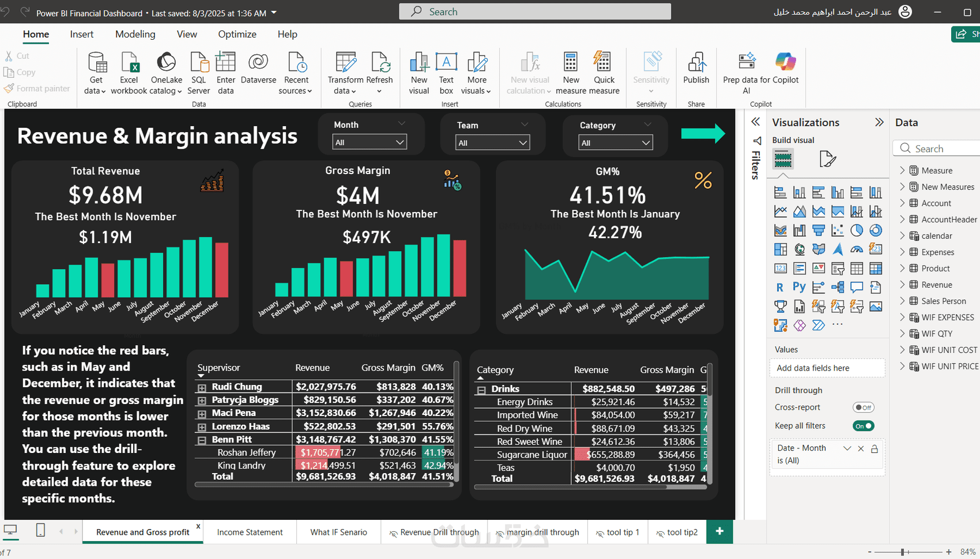This screenshot has height=559, width=980.
Task: Collapse the Benn Pitt supervisor row
Action: (202, 440)
